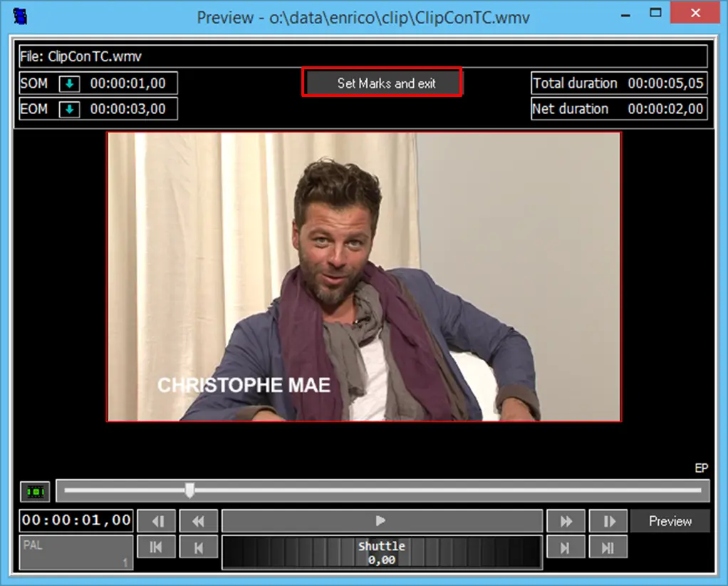
Task: Click the Shuttle speed control bar
Action: click(381, 553)
